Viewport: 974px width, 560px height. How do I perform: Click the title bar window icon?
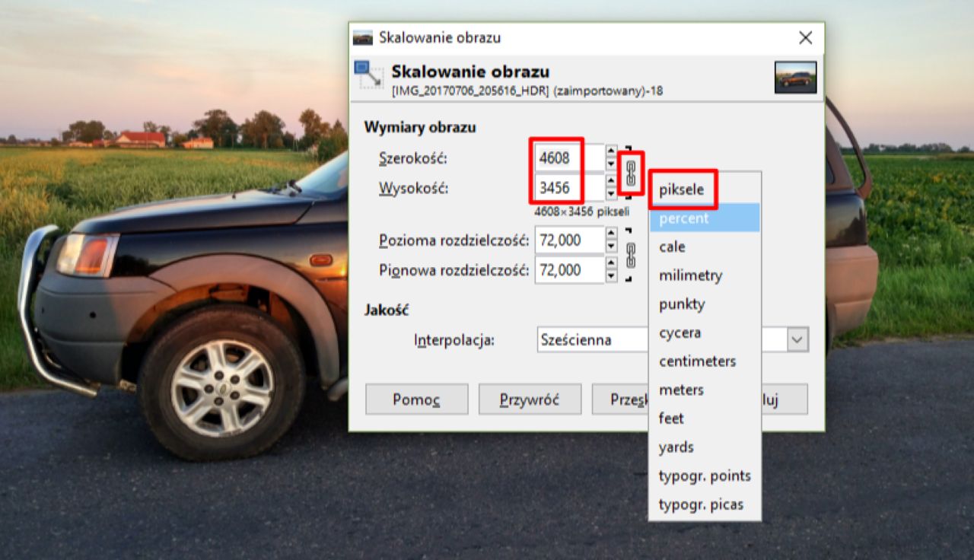pyautogui.click(x=363, y=38)
